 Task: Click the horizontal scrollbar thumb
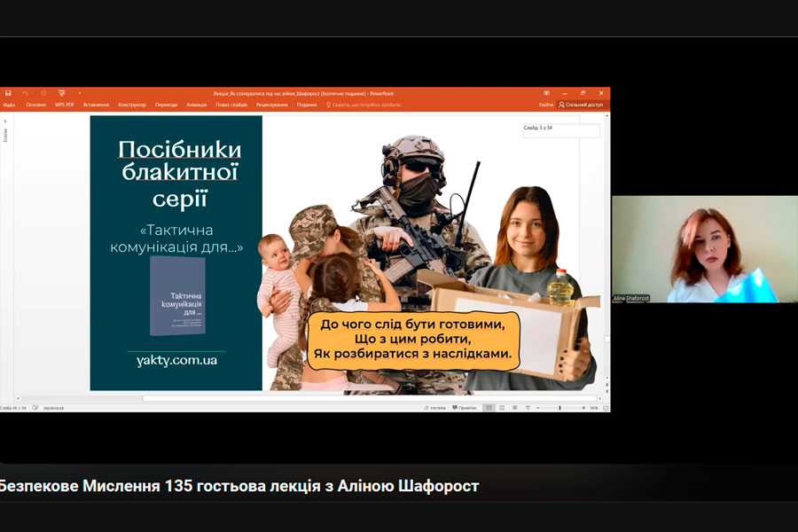(x=370, y=399)
